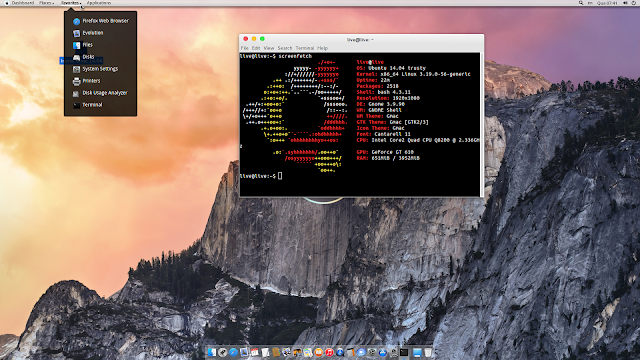Launch Firefox Web Browser from Favorites list

pos(100,21)
